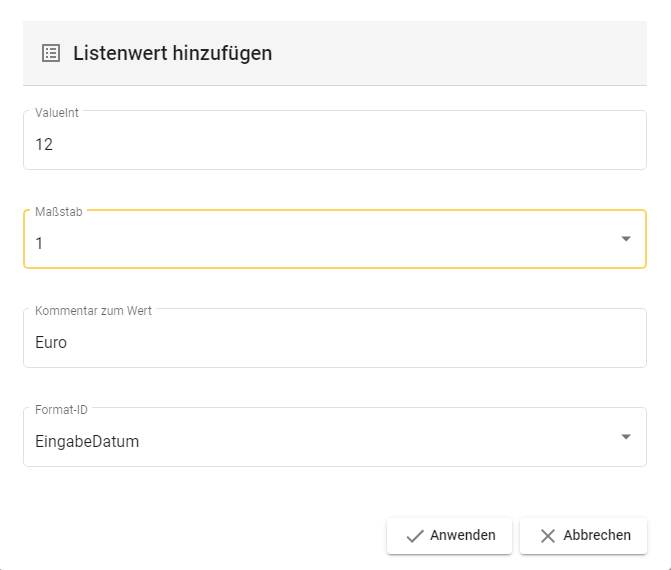Open the Maßstab combo box showing 1
This screenshot has height=570, width=671.
pyautogui.click(x=320, y=241)
